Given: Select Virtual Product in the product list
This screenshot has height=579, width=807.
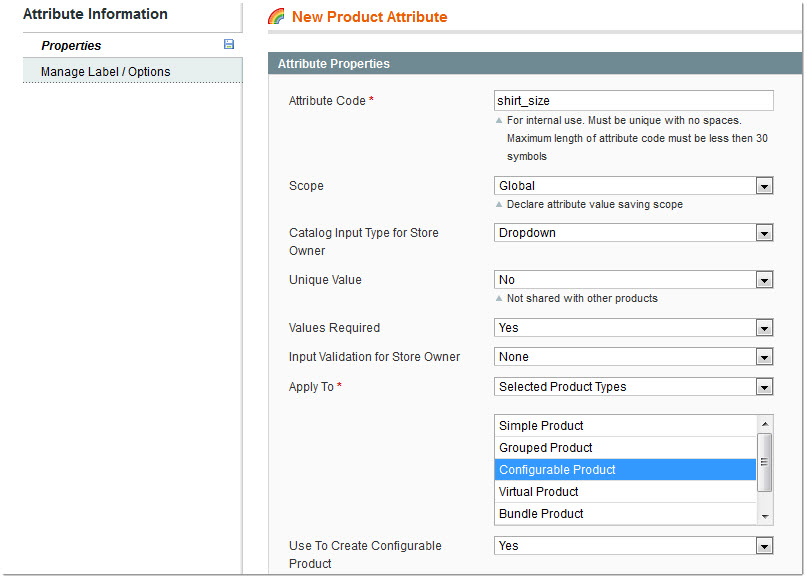Looking at the screenshot, I should click(x=625, y=492).
